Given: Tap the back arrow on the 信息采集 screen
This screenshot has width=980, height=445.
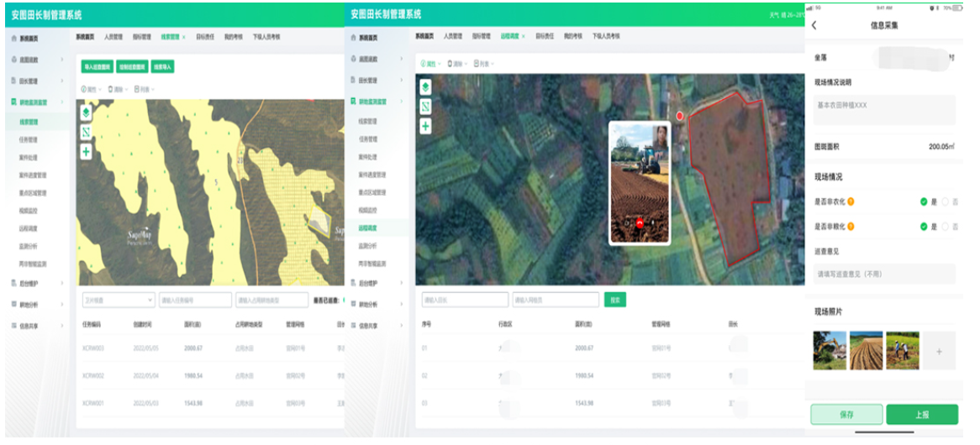Looking at the screenshot, I should 814,25.
